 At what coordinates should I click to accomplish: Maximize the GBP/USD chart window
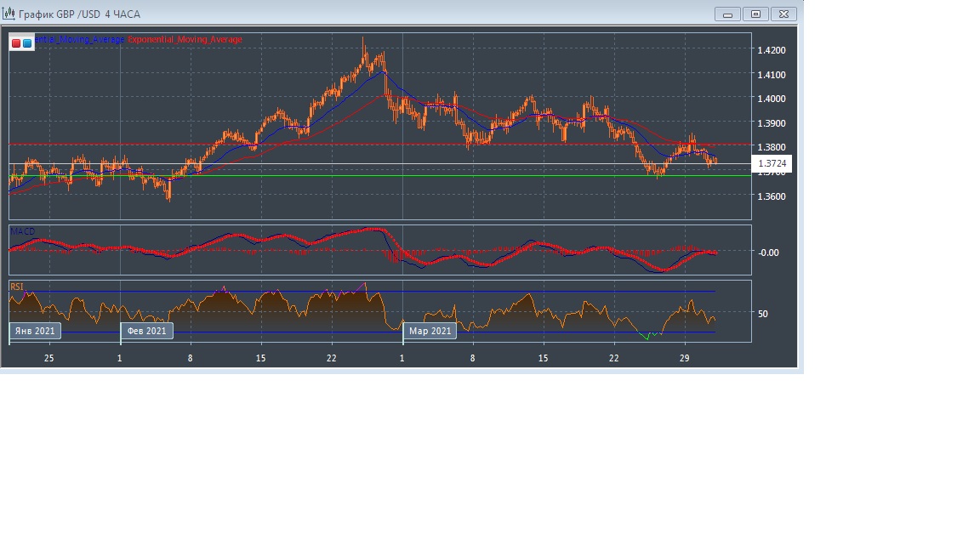755,14
